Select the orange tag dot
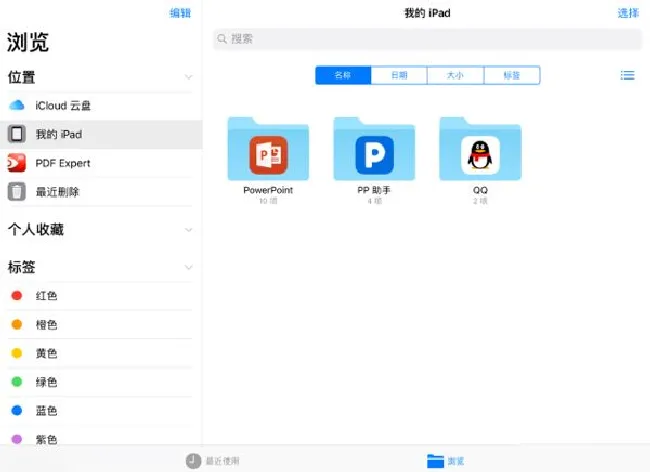The height and width of the screenshot is (472, 650). [x=17, y=324]
